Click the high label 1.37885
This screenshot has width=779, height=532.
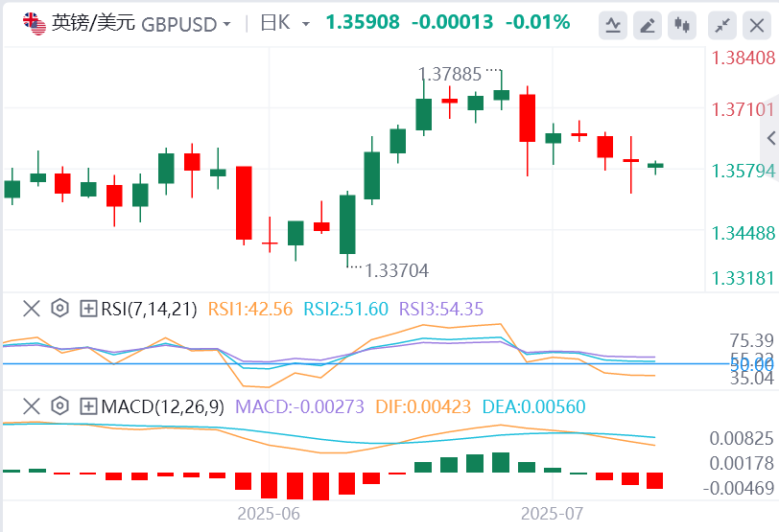tap(450, 75)
